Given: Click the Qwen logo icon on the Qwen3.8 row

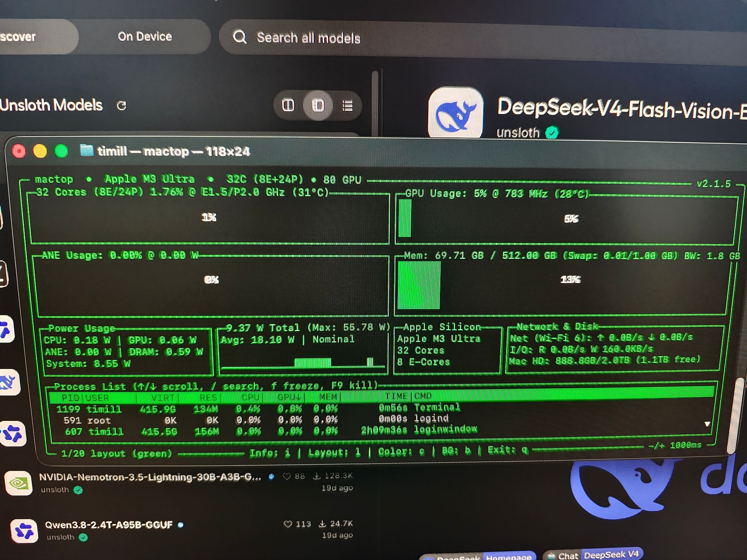Looking at the screenshot, I should click(x=24, y=531).
